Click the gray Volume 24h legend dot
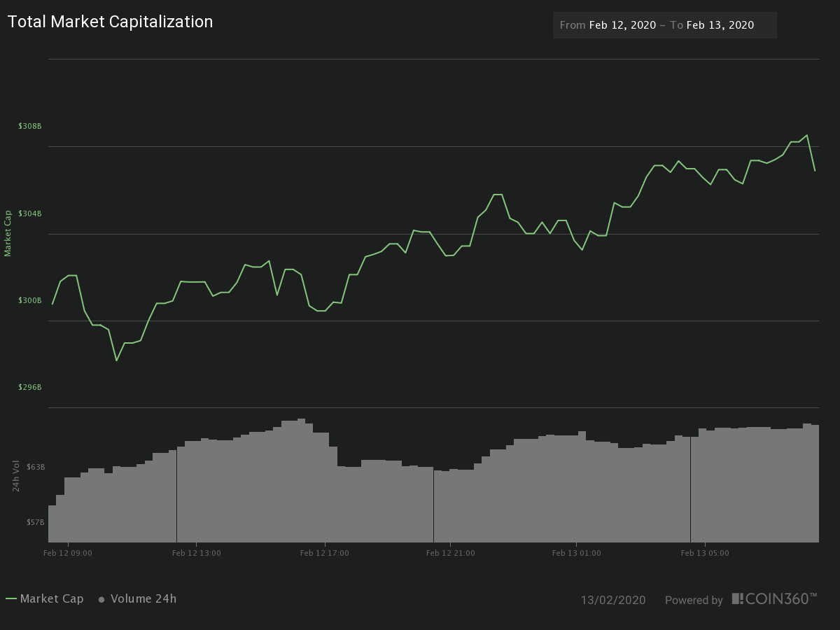840x630 pixels. tap(101, 599)
